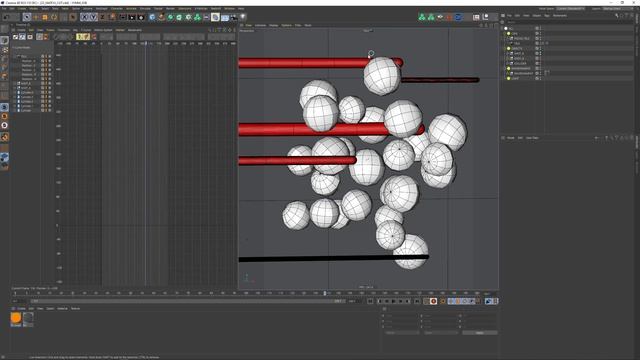Go to end of animation
Screen dimensions: 640x360
(x=416, y=301)
